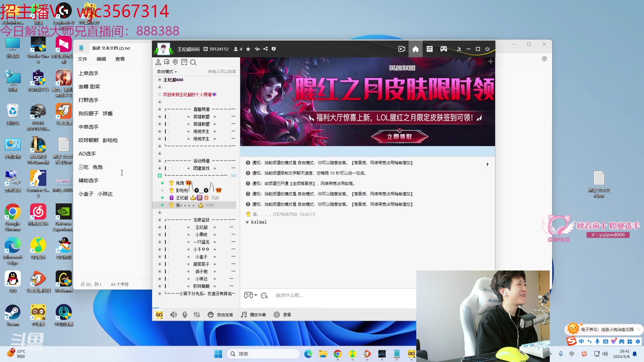Select 绝地求生 first channel row

coord(201,131)
